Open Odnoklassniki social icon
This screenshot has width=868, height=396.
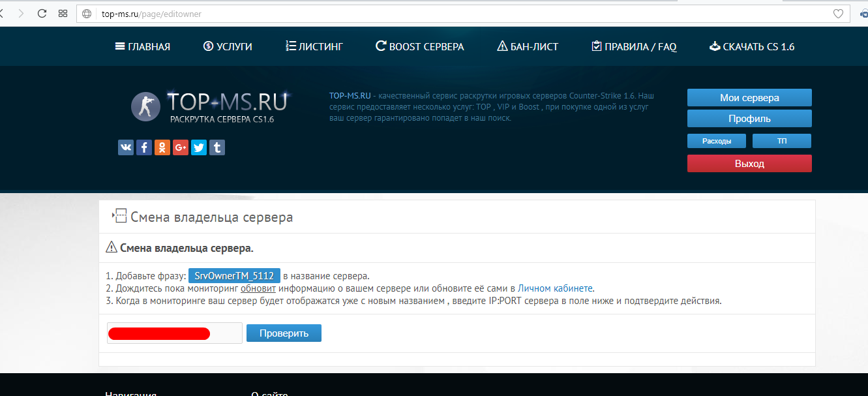pyautogui.click(x=162, y=147)
